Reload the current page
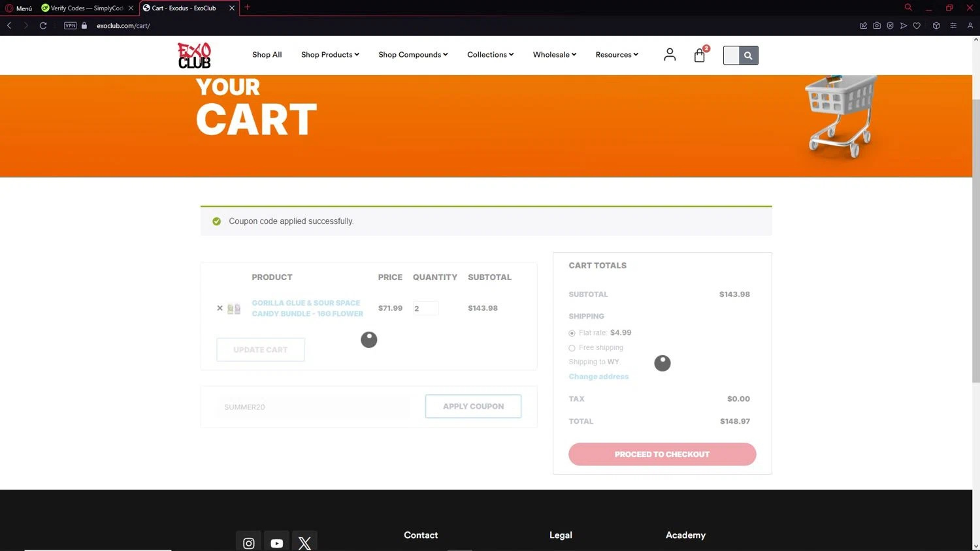 43,25
